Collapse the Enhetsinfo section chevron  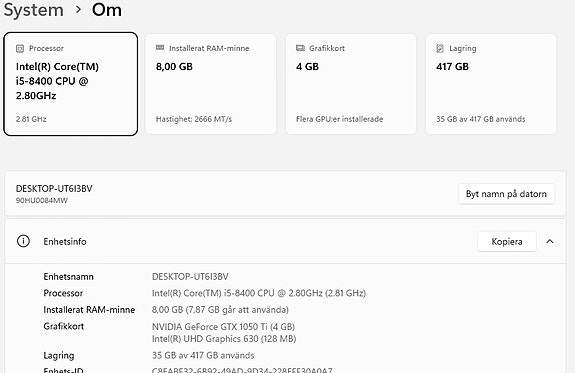coord(550,241)
